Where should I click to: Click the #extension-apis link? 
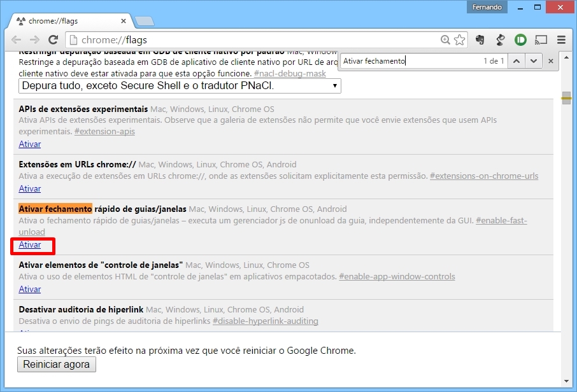[x=104, y=131]
